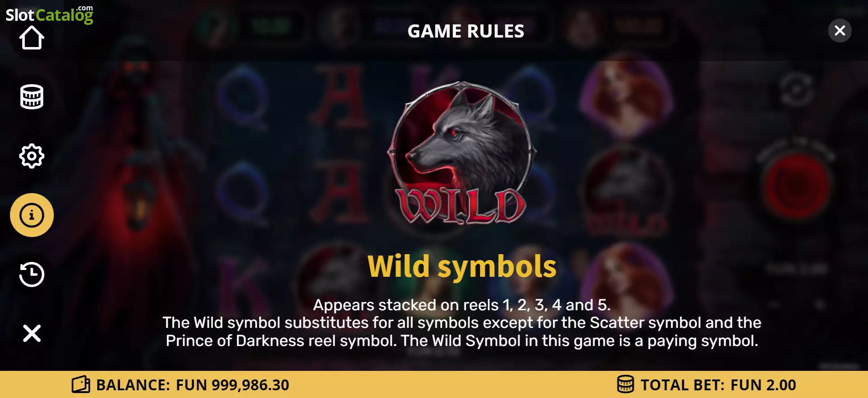Click the GAME RULES title
The height and width of the screenshot is (398, 868).
point(466,31)
